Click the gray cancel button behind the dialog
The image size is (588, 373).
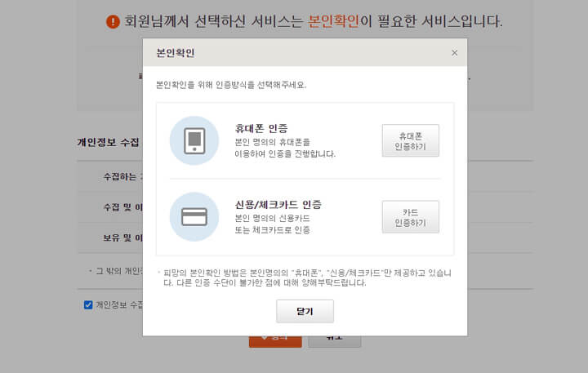pos(335,341)
